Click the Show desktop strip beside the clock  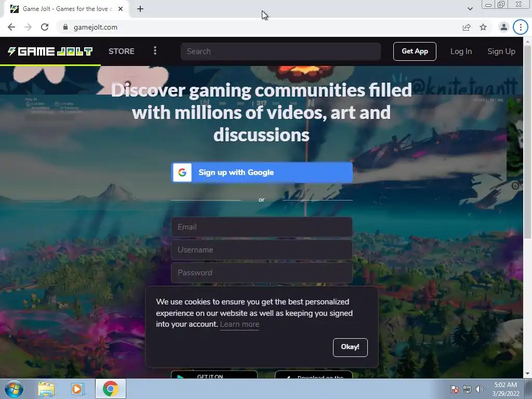[x=528, y=389]
